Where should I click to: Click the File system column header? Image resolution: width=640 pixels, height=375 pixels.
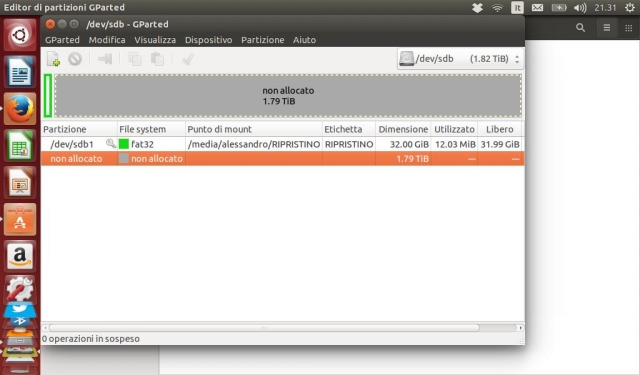pyautogui.click(x=151, y=129)
